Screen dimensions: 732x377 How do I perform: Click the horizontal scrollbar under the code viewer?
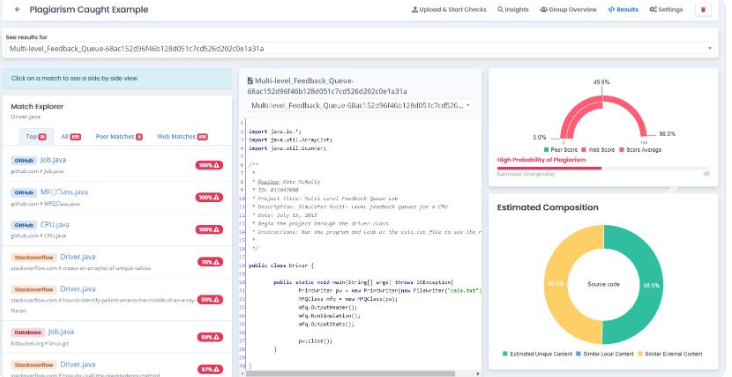coord(350,373)
